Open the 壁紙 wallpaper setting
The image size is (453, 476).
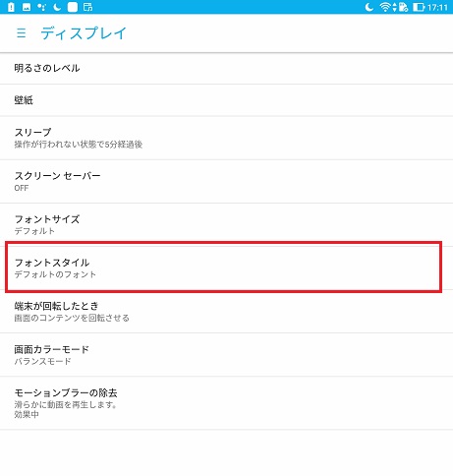tap(226, 100)
